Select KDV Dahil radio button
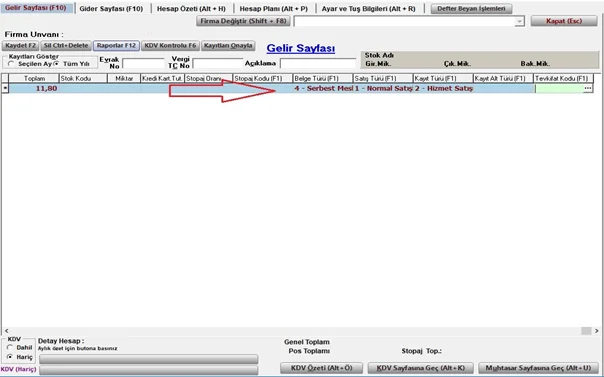Viewport: 604px width, 377px height. [10, 347]
